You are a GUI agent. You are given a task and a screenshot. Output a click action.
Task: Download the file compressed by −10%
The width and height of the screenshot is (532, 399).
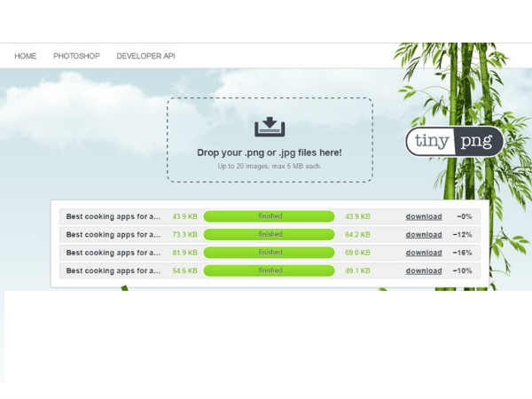(x=424, y=270)
